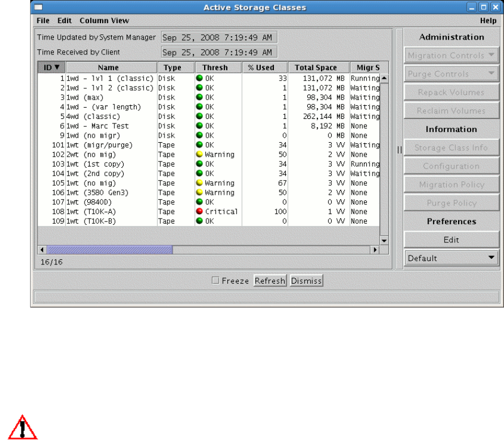Click green OK icon for T10K-B row
Image resolution: width=504 pixels, height=444 pixels.
point(200,221)
